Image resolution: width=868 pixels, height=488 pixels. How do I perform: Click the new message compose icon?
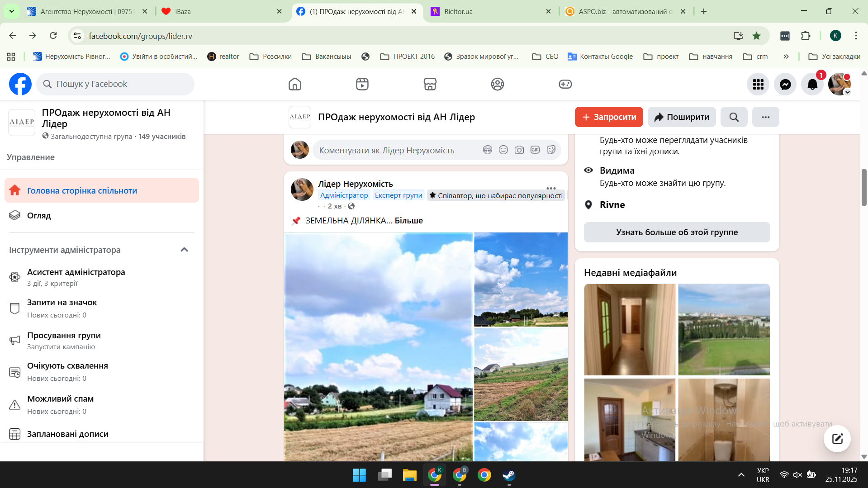[x=837, y=438]
